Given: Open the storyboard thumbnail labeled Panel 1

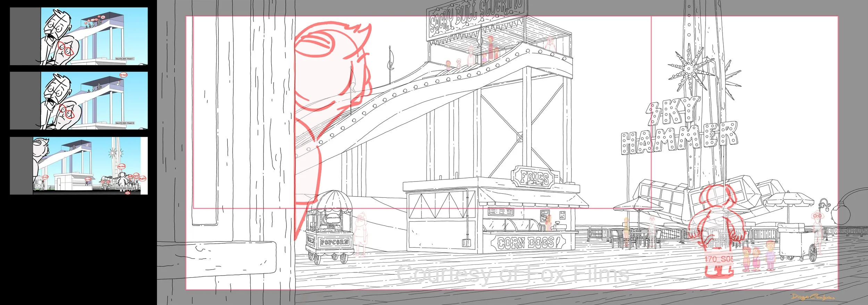Looking at the screenshot, I should 79,36.
